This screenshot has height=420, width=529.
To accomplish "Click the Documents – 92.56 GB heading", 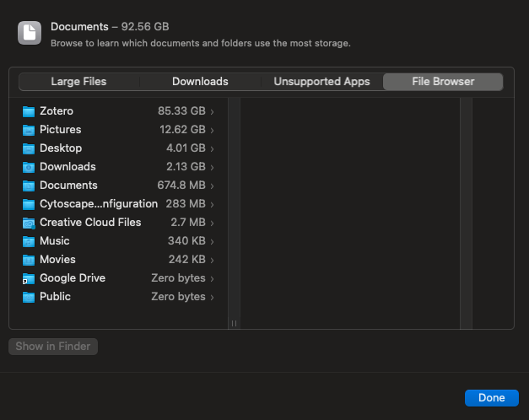I will (110, 27).
